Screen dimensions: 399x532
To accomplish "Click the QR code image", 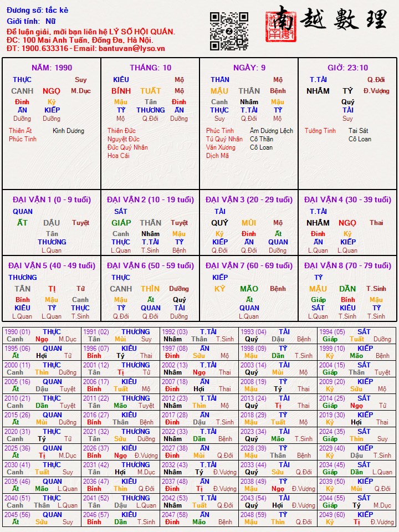I will (229, 31).
